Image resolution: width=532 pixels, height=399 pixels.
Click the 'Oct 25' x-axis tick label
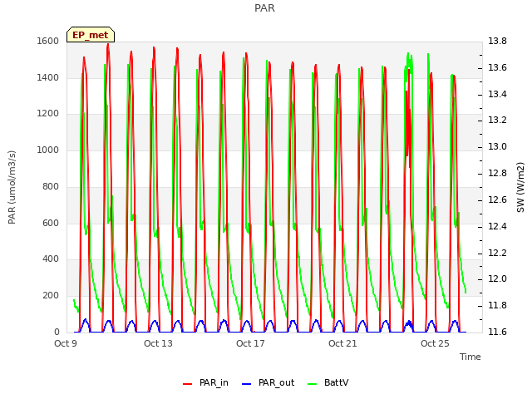point(435,343)
